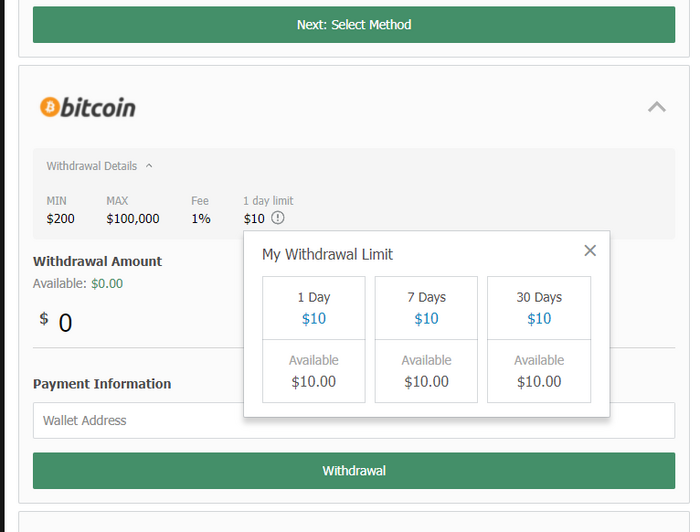This screenshot has height=532, width=700.
Task: Focus the Wallet Address input field
Action: (x=354, y=420)
